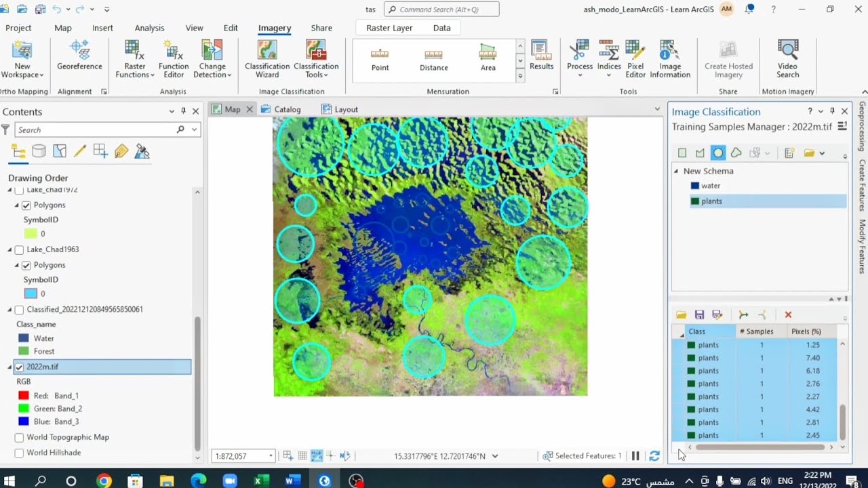Open the Layout view tab
The height and width of the screenshot is (488, 868).
click(340, 109)
